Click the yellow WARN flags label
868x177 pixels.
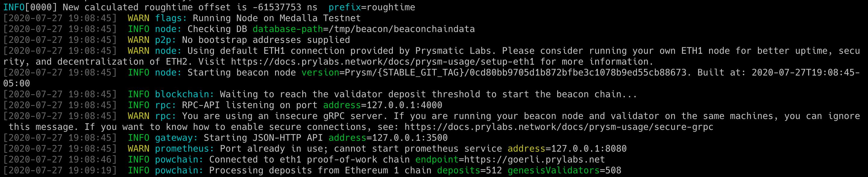tap(139, 18)
